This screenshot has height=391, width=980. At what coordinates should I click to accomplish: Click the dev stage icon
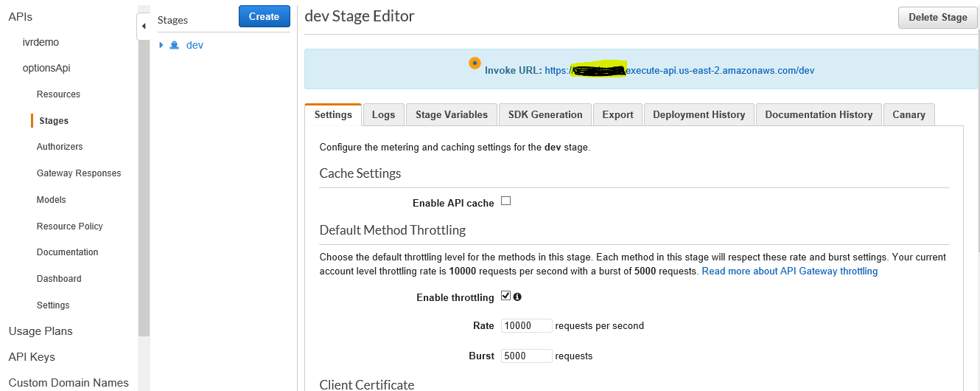175,45
